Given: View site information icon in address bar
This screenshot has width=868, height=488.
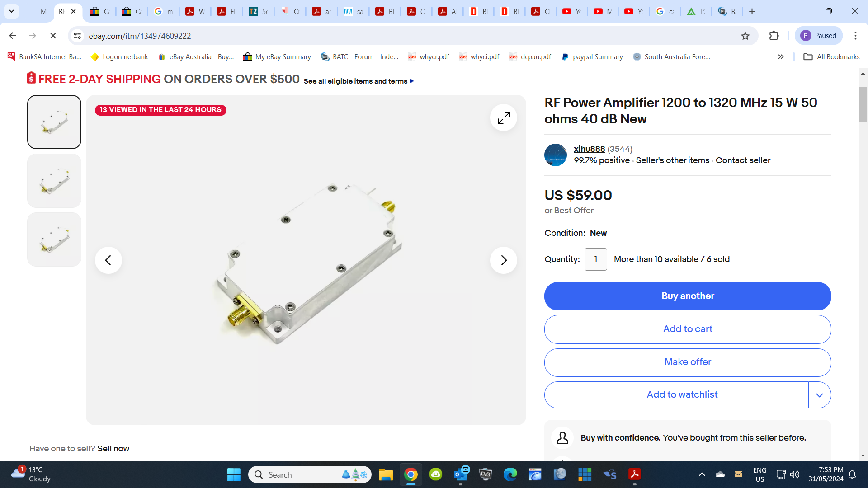Looking at the screenshot, I should tap(78, 36).
